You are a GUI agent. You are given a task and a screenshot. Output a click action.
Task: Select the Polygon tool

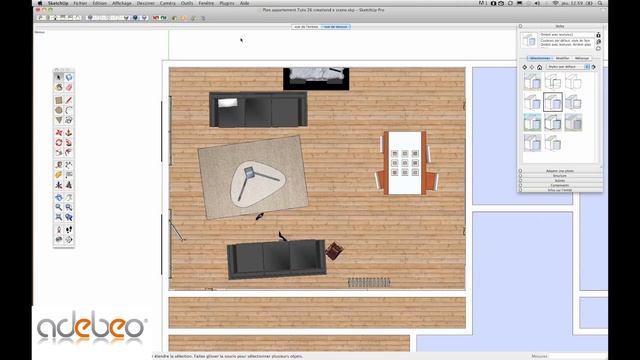click(x=59, y=120)
